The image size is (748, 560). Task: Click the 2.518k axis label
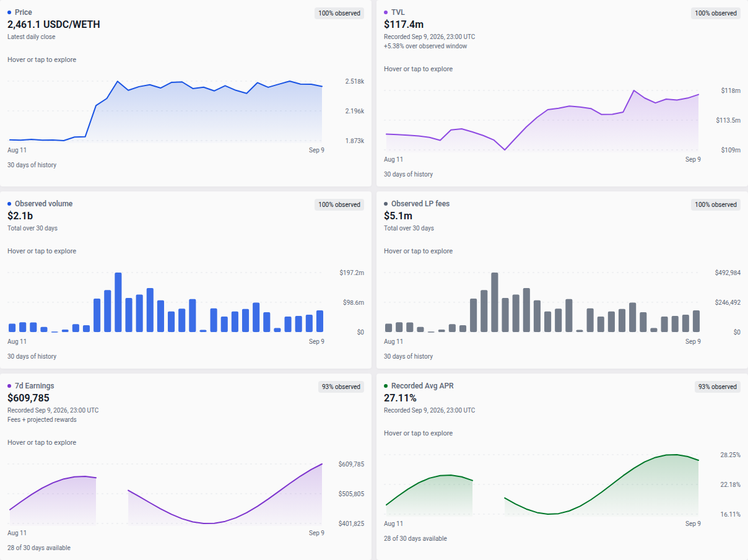[x=355, y=82]
